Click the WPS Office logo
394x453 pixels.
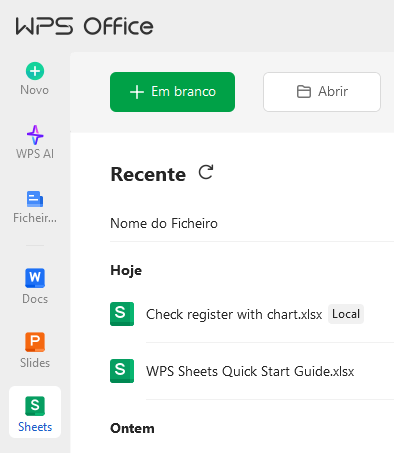click(x=84, y=26)
